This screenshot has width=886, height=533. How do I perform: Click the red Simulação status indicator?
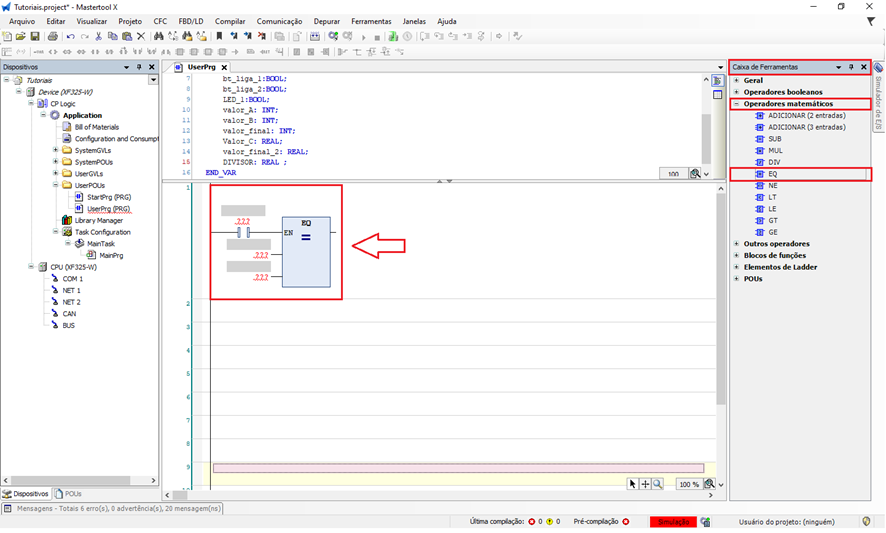pos(672,522)
